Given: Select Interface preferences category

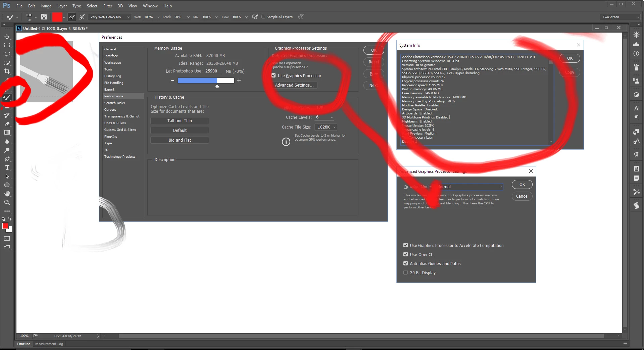Looking at the screenshot, I should point(111,56).
